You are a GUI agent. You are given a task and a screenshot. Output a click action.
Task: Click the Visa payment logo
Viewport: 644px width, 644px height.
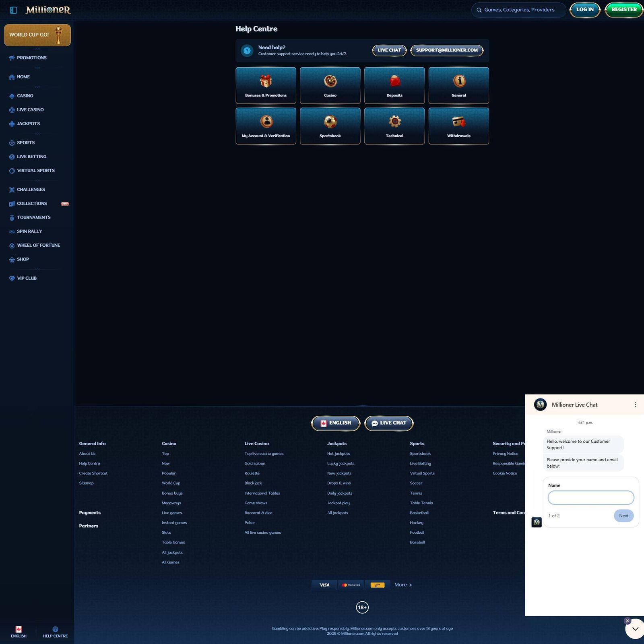click(x=324, y=585)
